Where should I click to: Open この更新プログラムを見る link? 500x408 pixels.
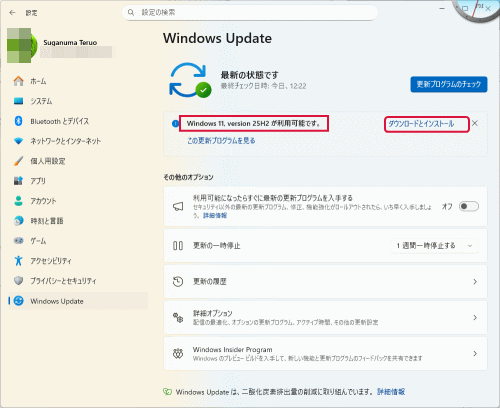221,141
